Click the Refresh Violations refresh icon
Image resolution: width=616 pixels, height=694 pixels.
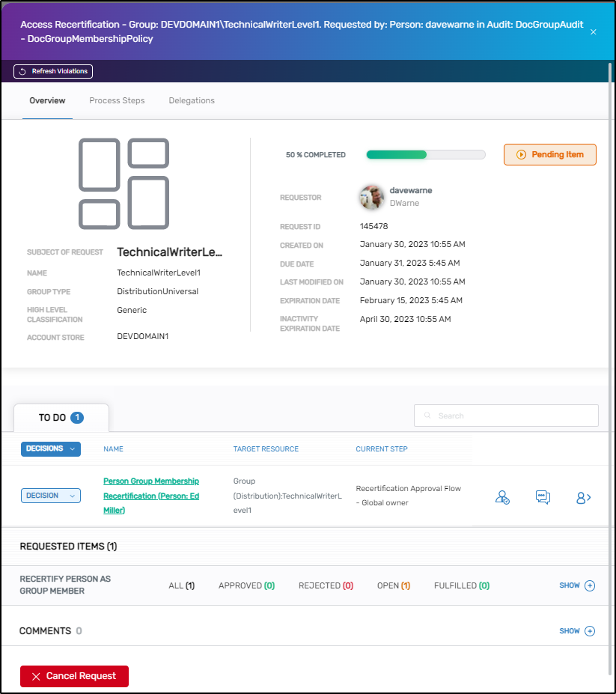point(21,71)
